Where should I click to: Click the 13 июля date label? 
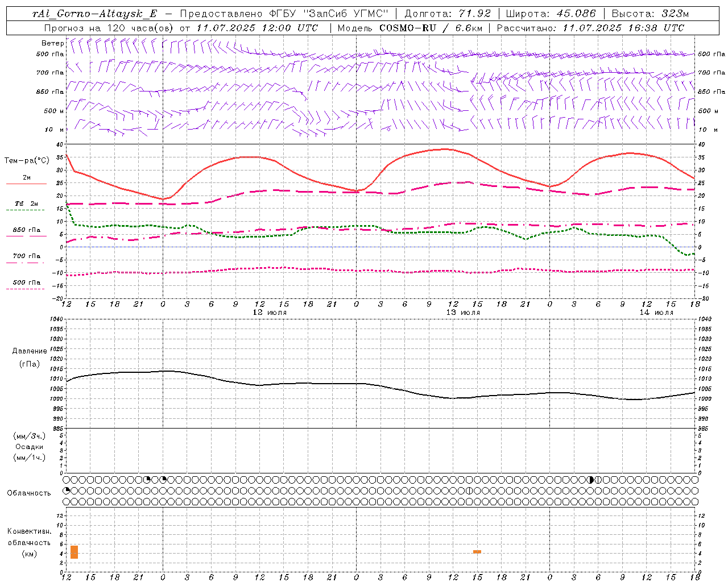[463, 313]
